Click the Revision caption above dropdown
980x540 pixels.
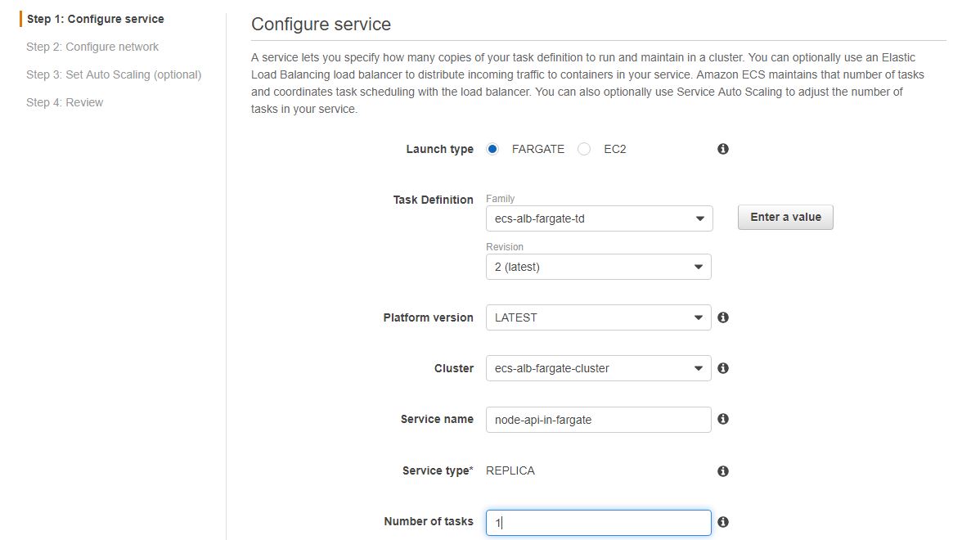(505, 247)
